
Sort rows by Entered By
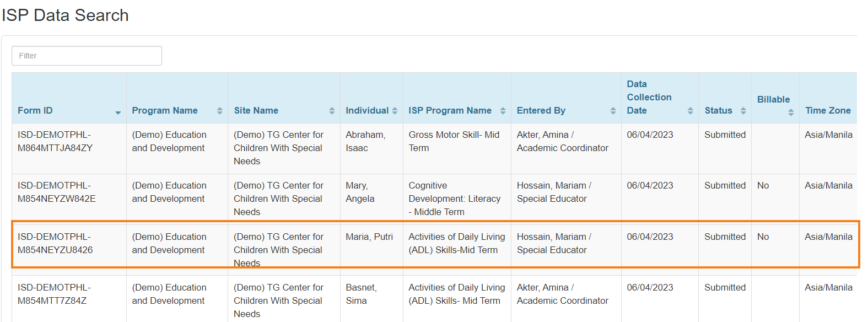(x=613, y=110)
